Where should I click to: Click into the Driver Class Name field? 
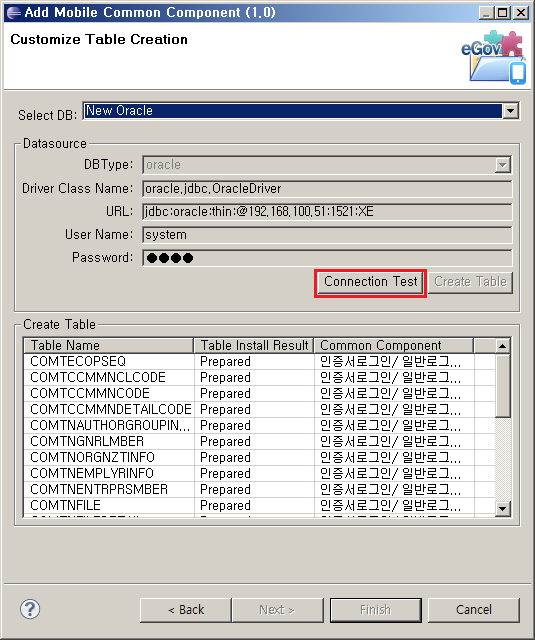point(327,189)
